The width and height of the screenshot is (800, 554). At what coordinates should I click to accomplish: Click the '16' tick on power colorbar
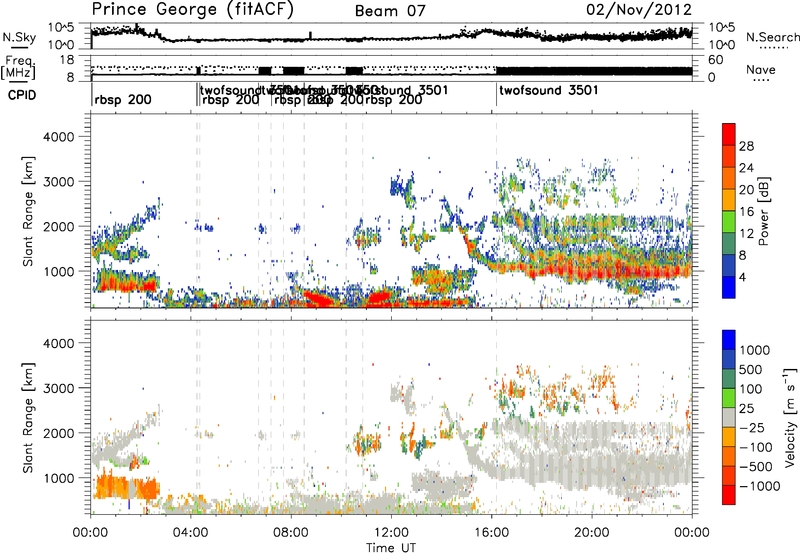tap(746, 212)
